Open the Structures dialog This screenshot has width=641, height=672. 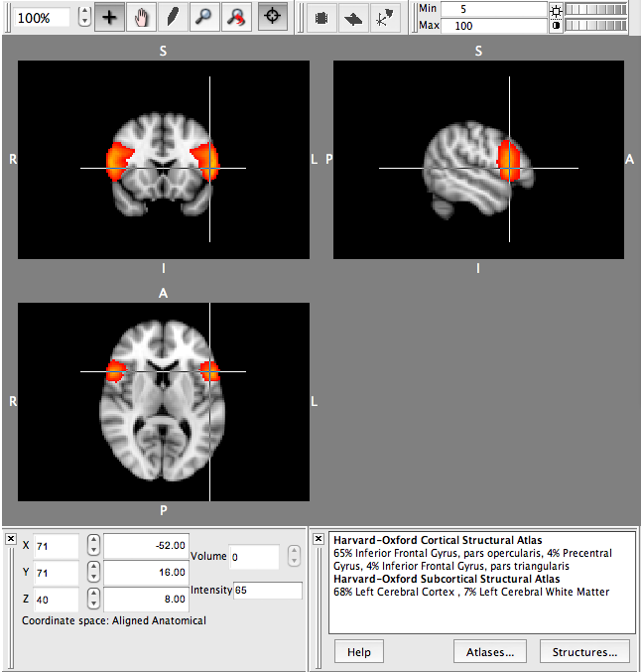coord(584,652)
